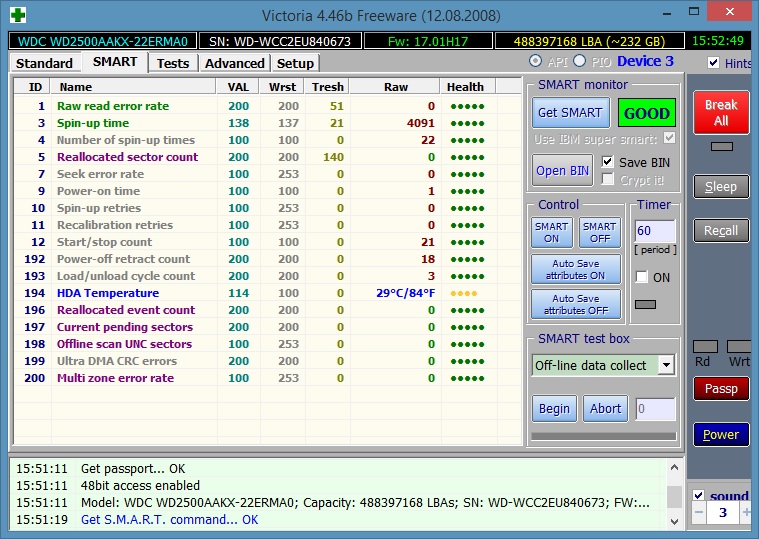Open the Tests tab
This screenshot has height=539, width=759.
(x=173, y=63)
